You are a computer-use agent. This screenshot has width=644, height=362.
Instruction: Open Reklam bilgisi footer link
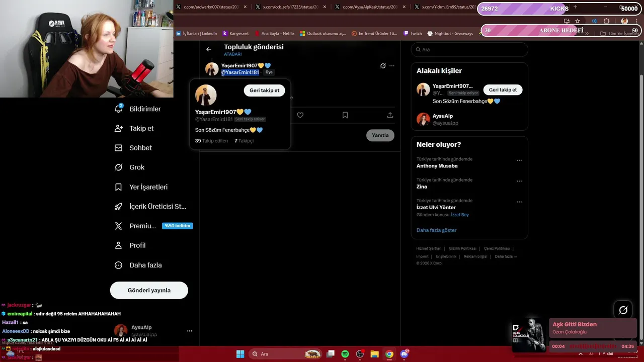click(475, 256)
